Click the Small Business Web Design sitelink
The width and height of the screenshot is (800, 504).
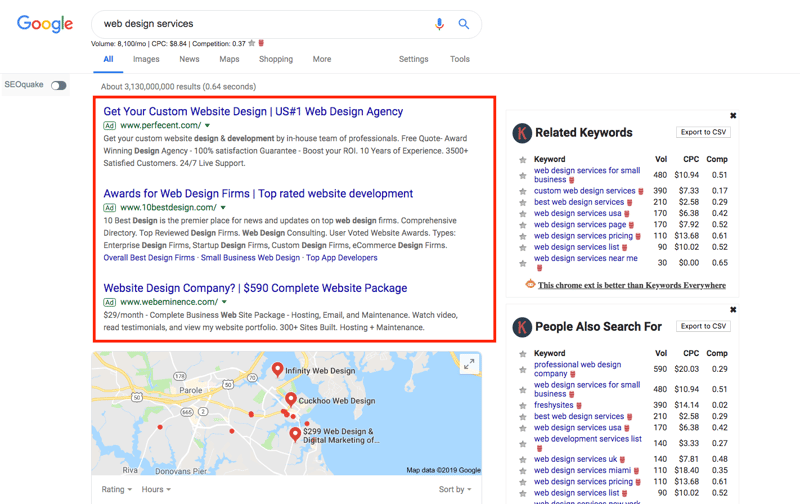250,258
